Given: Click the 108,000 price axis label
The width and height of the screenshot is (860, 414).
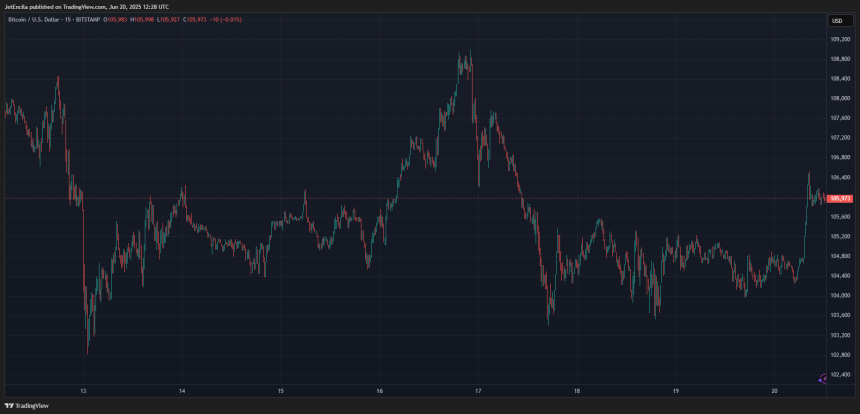Looking at the screenshot, I should [x=838, y=98].
